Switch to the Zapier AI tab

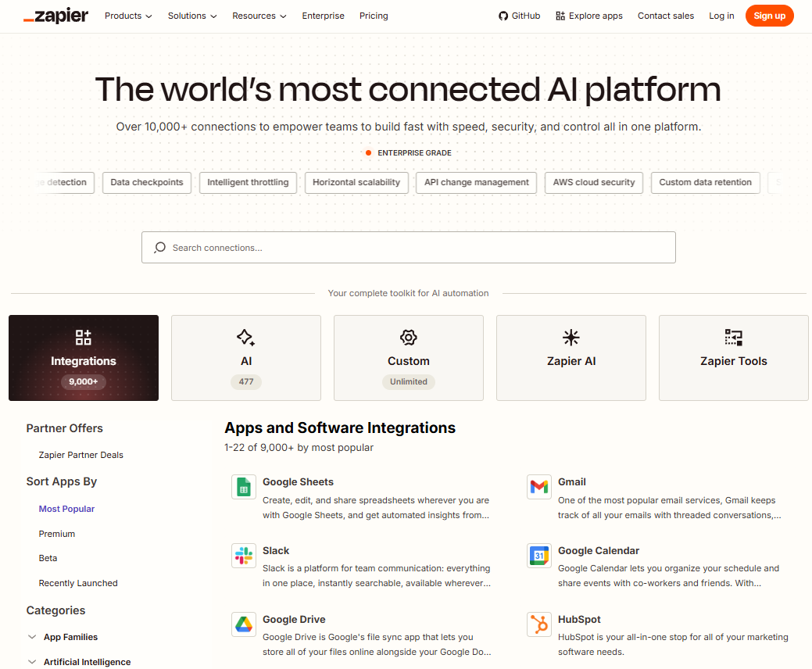[571, 358]
